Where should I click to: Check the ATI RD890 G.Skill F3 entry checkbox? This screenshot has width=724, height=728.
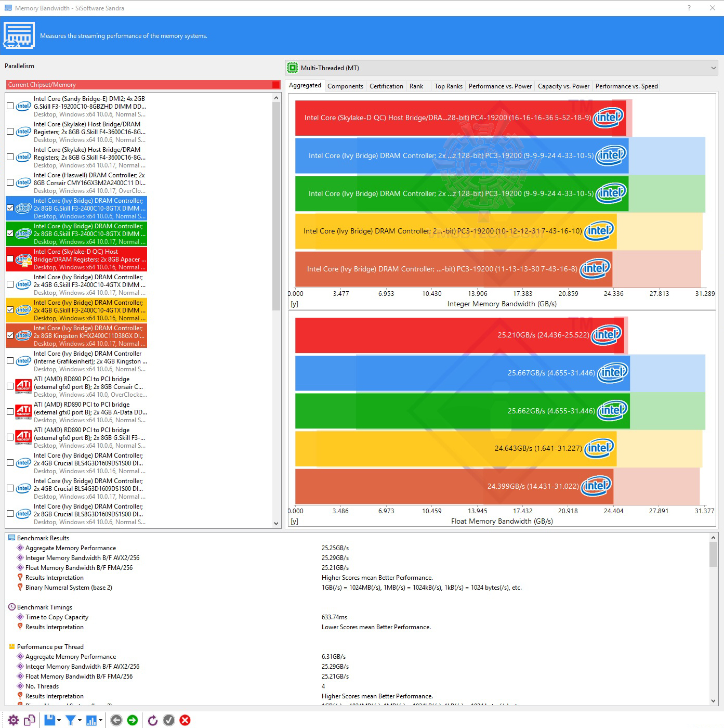tap(10, 437)
